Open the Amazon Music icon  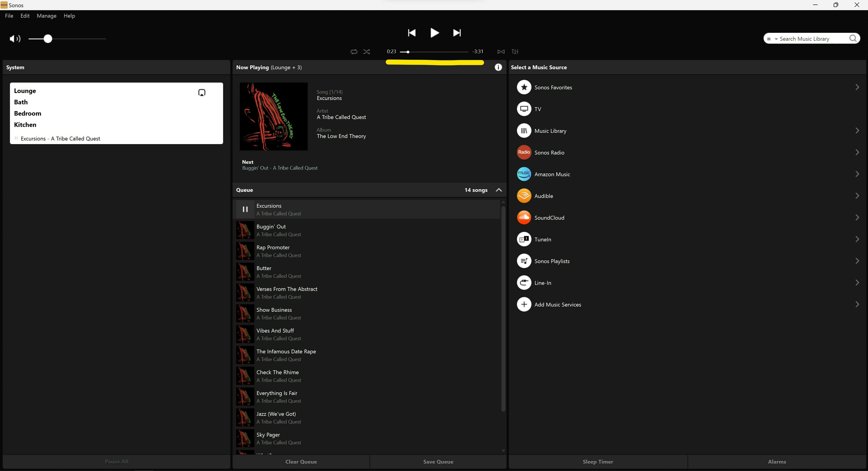[x=524, y=174]
